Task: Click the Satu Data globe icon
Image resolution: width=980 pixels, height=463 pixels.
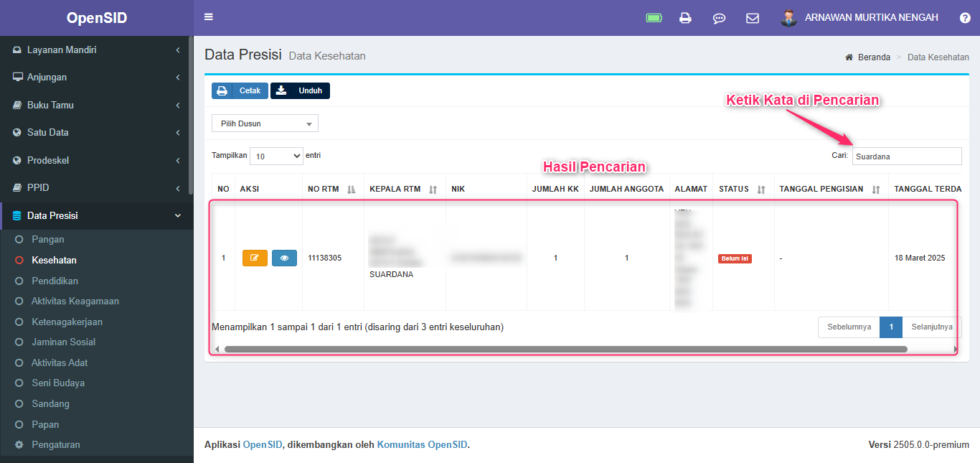Action: coord(17,133)
